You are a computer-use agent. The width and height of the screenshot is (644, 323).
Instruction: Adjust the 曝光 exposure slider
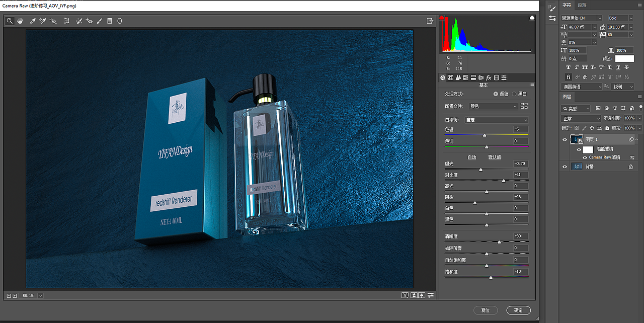pos(480,170)
